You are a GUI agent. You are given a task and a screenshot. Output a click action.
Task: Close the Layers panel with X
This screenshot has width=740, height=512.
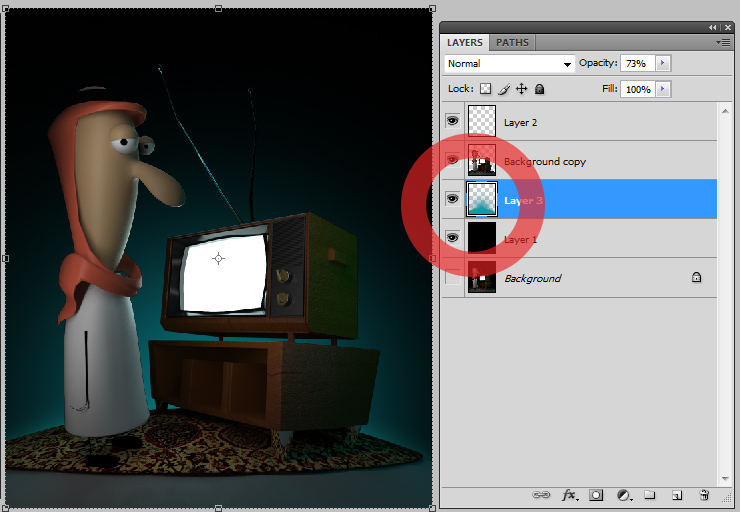729,28
